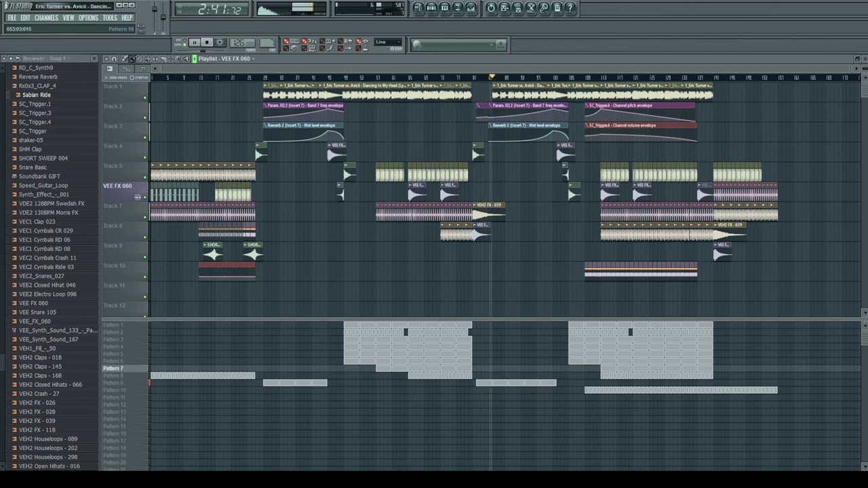
Task: Open the VIEW menu
Action: point(68,18)
